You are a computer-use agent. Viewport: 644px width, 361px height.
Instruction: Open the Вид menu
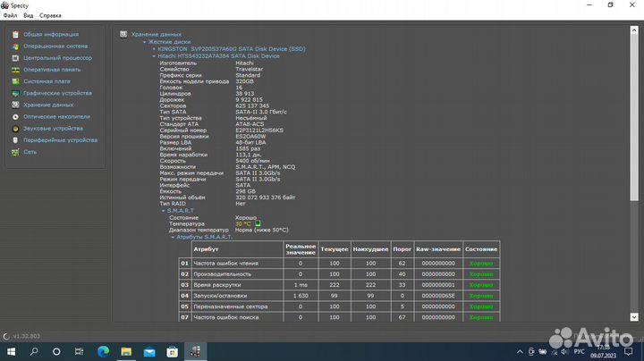29,15
